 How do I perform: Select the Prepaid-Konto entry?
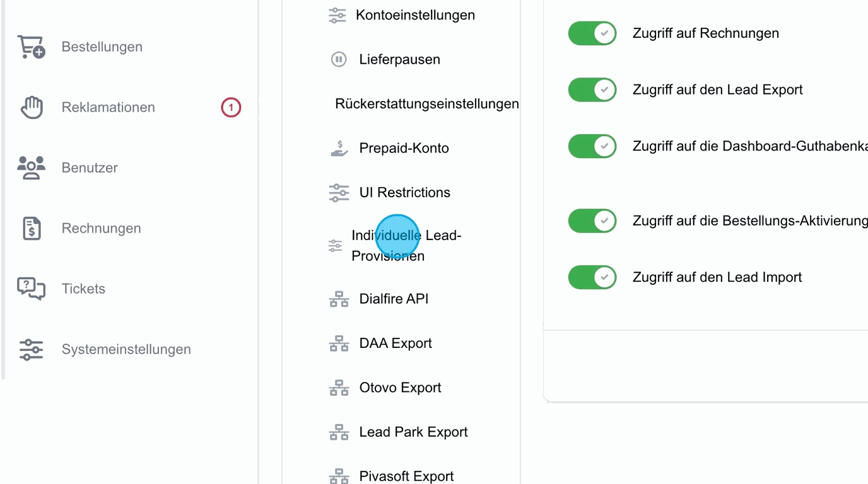pyautogui.click(x=404, y=148)
